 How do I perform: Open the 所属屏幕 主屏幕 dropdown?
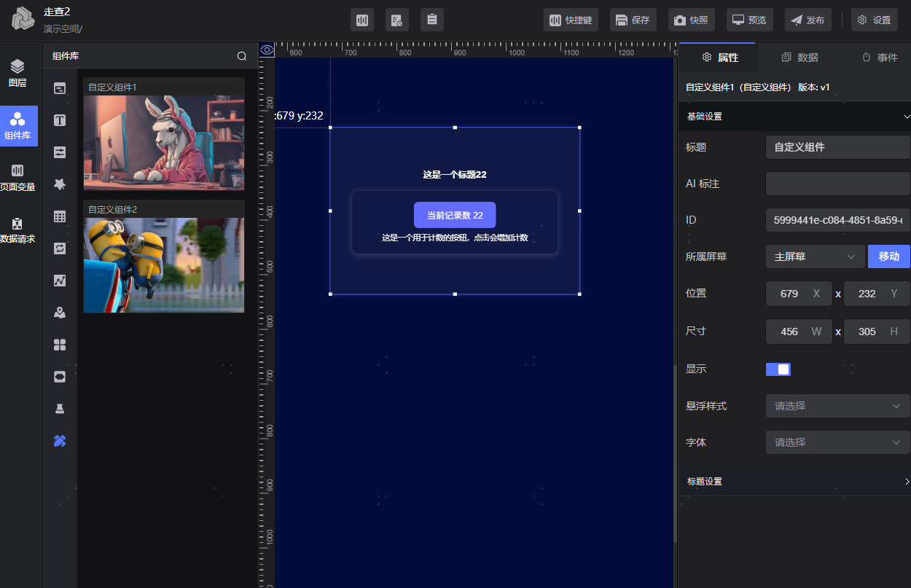[815, 256]
